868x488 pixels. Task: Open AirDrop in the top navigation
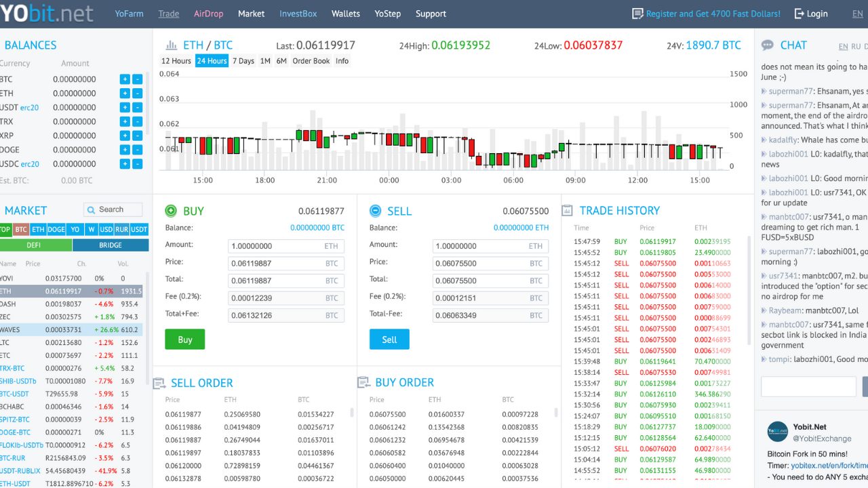click(x=208, y=14)
